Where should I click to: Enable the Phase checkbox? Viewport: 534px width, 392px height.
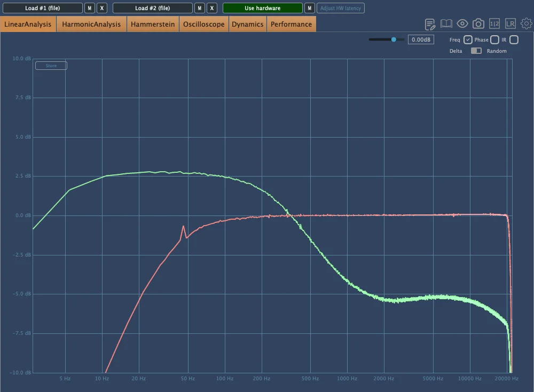point(494,40)
